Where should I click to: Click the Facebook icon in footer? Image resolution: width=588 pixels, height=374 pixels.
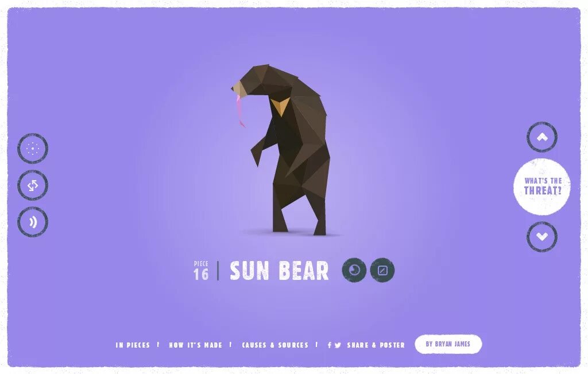click(x=329, y=345)
